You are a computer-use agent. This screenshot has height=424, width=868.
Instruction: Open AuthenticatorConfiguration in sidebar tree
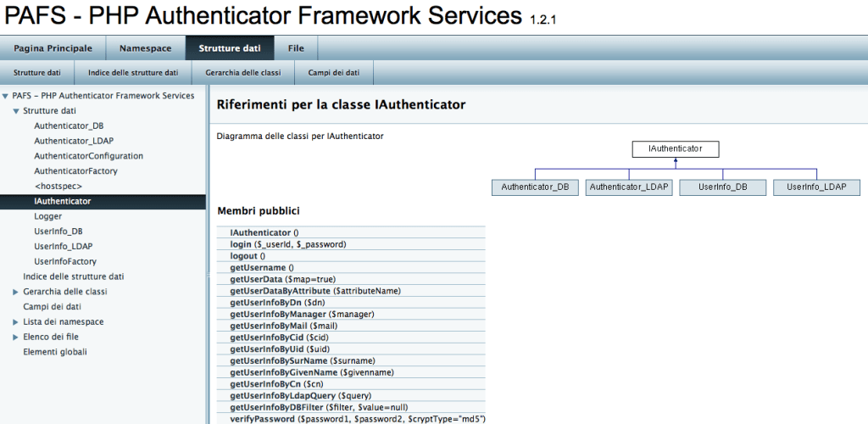(x=88, y=156)
